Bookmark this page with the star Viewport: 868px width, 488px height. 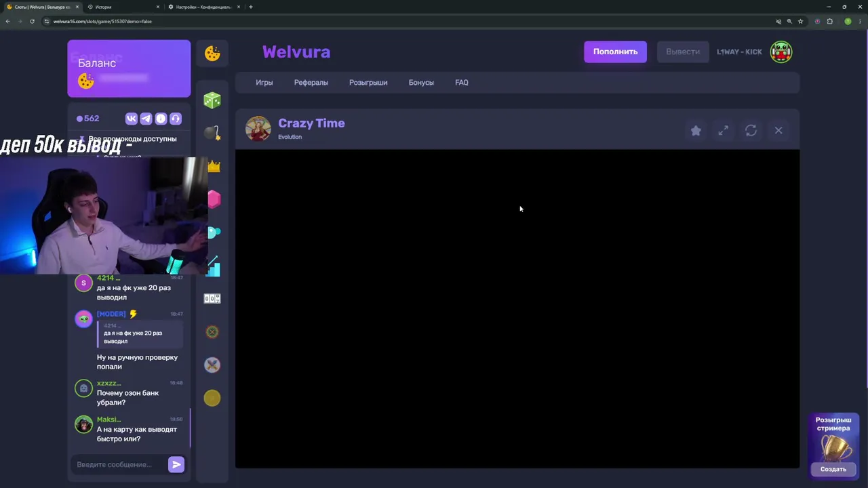[800, 21]
